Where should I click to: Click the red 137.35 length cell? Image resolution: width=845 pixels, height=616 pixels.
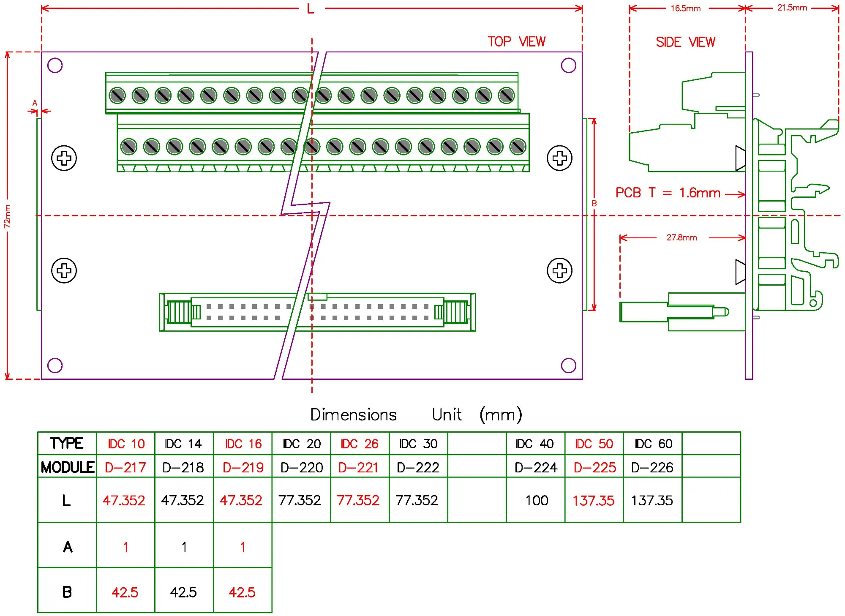click(593, 501)
